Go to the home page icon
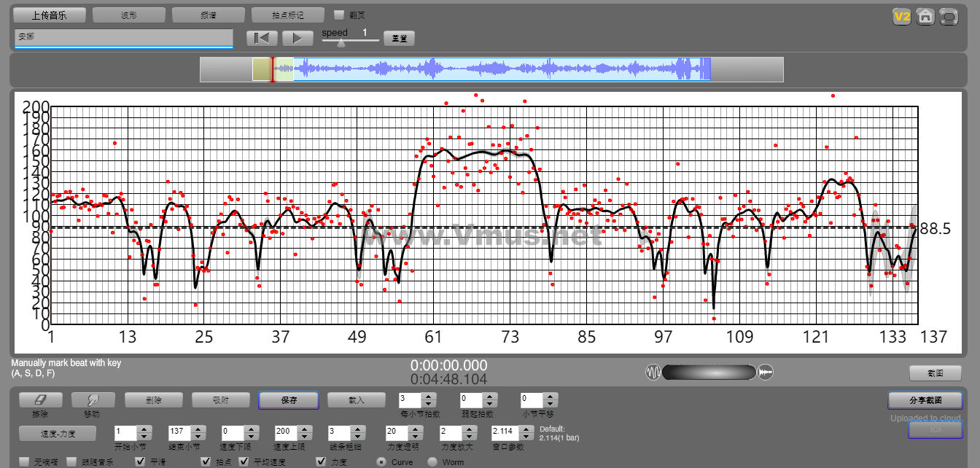 pyautogui.click(x=925, y=16)
